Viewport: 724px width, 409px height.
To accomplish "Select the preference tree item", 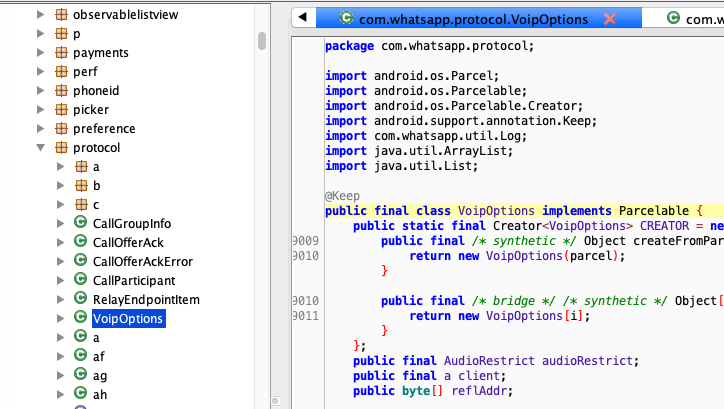I will 104,128.
